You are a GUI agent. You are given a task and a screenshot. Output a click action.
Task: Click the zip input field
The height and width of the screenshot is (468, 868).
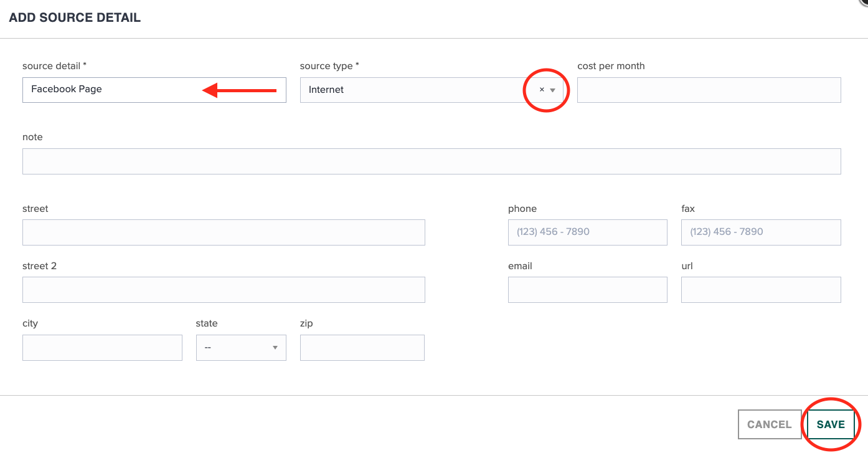pos(362,347)
